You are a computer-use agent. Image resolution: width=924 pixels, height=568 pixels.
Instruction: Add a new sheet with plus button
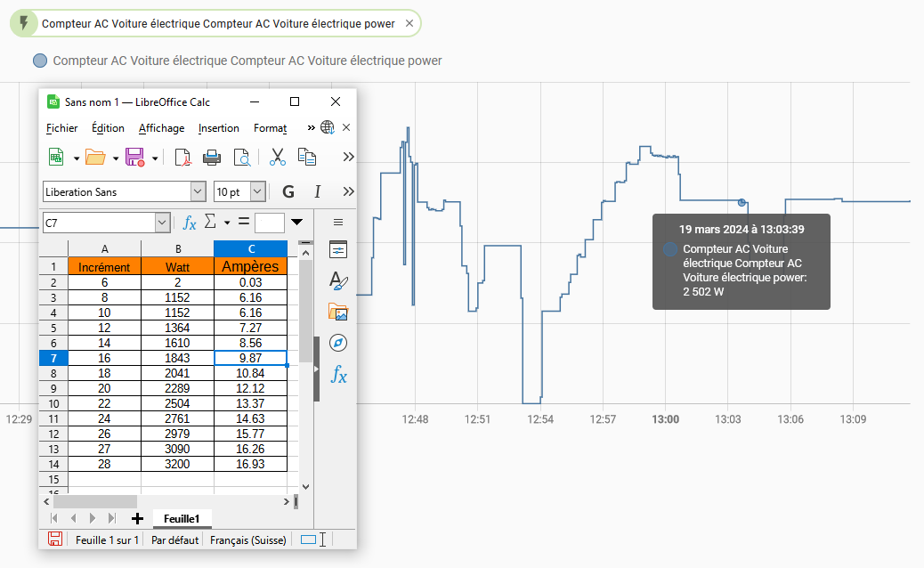[x=137, y=518]
